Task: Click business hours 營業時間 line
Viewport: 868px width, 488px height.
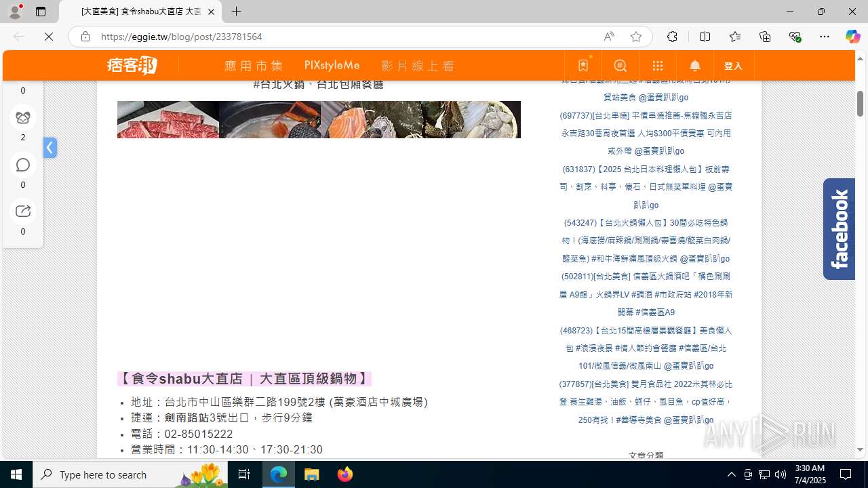Action: [226, 450]
